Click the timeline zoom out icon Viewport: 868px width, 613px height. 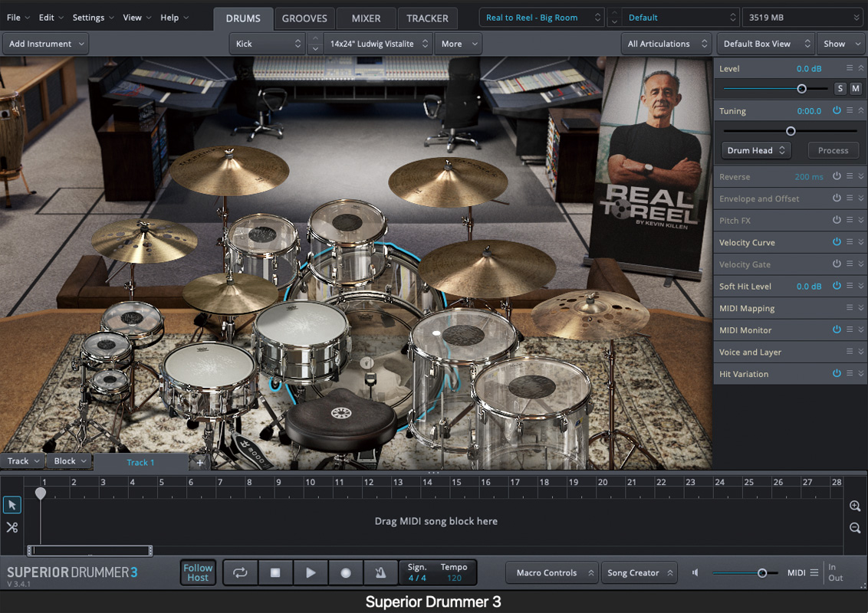coord(854,528)
